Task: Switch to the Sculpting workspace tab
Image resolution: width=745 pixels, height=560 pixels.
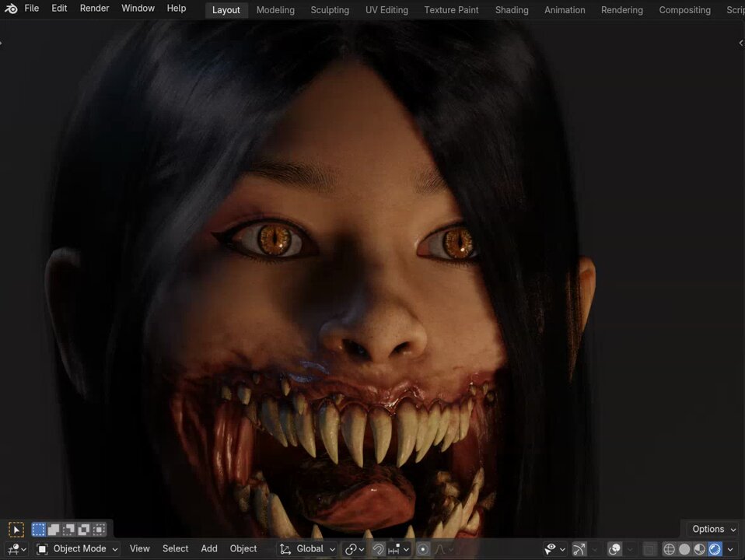Action: (330, 10)
